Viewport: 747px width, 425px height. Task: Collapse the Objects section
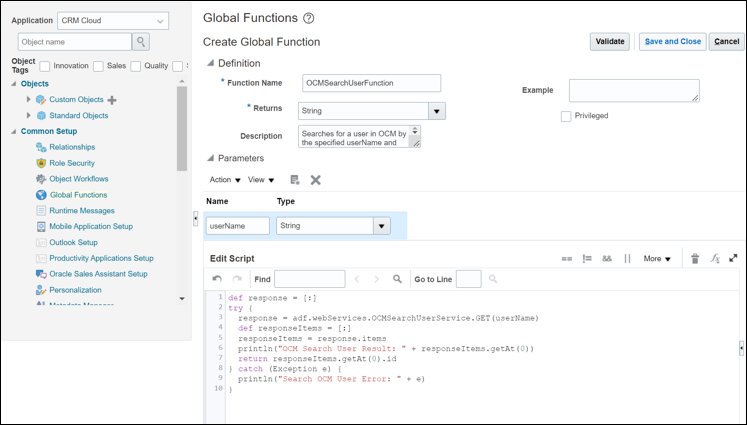point(14,84)
